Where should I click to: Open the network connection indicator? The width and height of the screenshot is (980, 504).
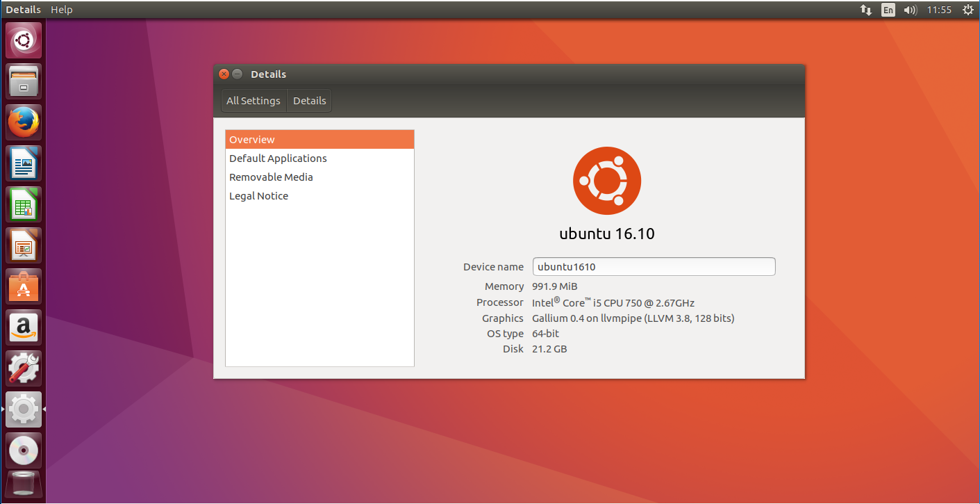(x=866, y=10)
